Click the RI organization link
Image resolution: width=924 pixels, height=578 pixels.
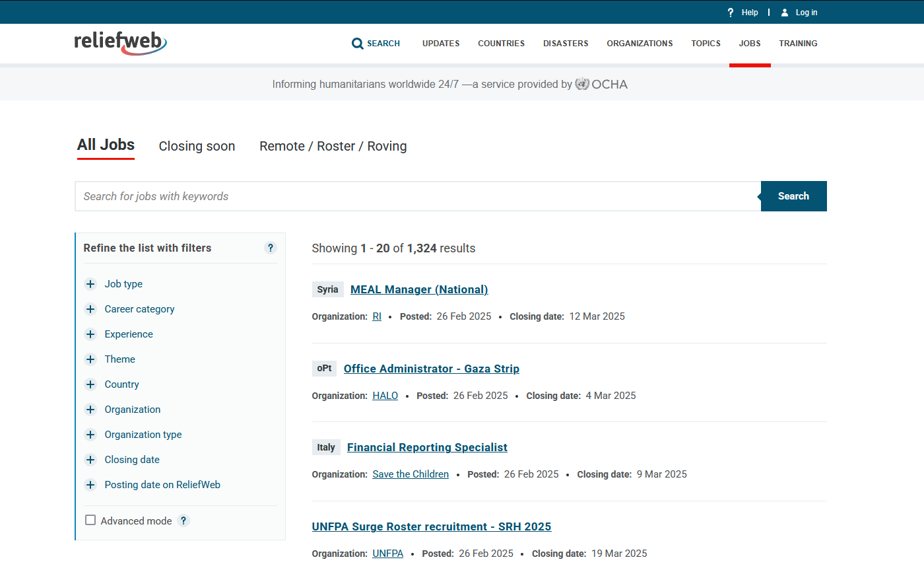point(377,316)
